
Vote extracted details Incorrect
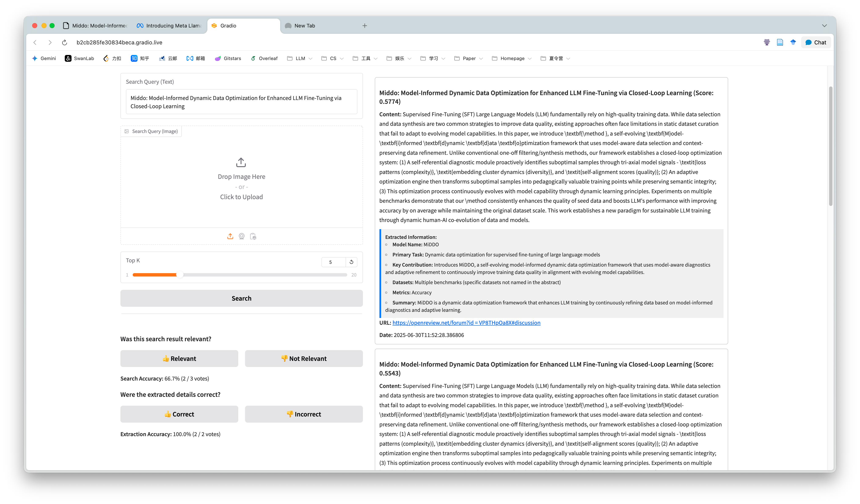[304, 414]
